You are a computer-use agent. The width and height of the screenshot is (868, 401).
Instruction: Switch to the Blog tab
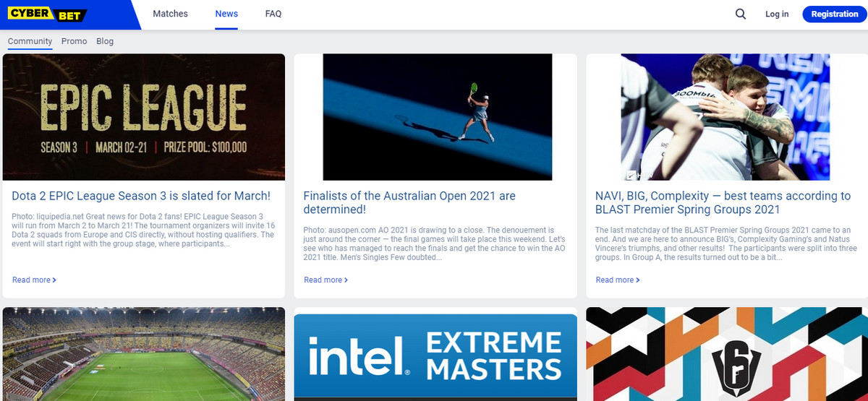coord(105,41)
